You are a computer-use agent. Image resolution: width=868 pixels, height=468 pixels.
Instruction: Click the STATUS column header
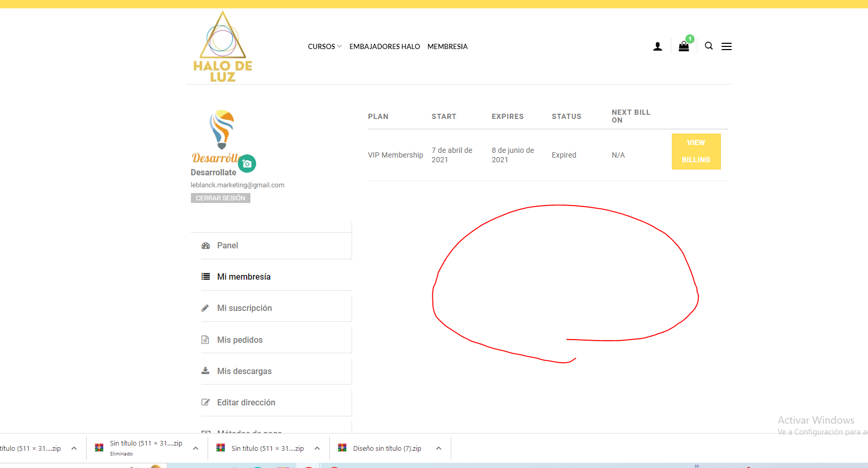tap(566, 116)
